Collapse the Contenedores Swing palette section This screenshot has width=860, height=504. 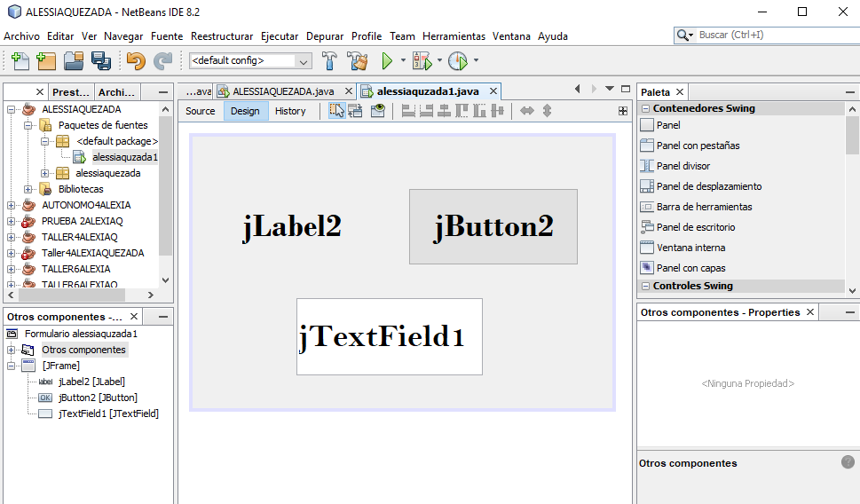(645, 108)
